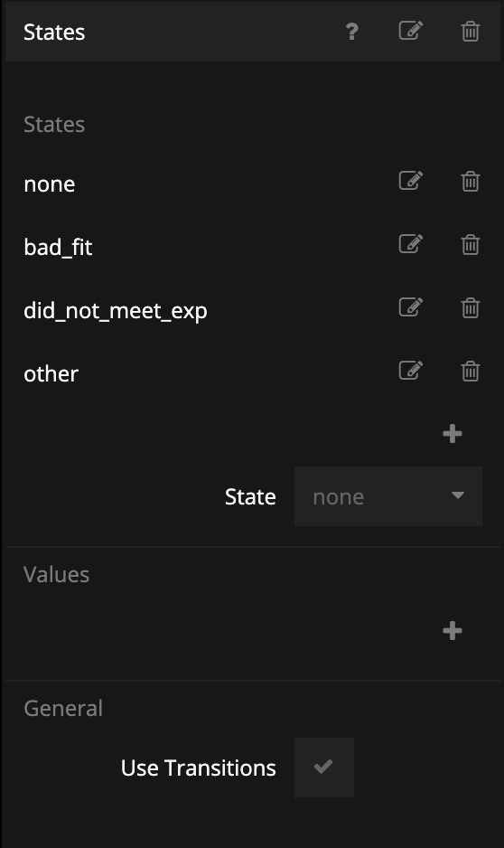Image resolution: width=504 pixels, height=848 pixels.
Task: Select the did_not_meet_exp state row
Action: click(x=115, y=311)
